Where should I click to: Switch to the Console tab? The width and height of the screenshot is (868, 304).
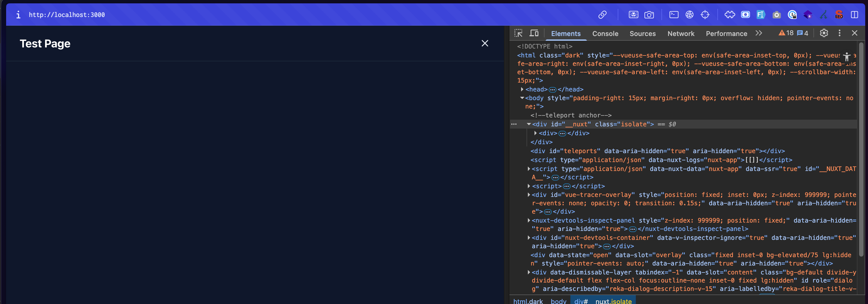pos(605,33)
